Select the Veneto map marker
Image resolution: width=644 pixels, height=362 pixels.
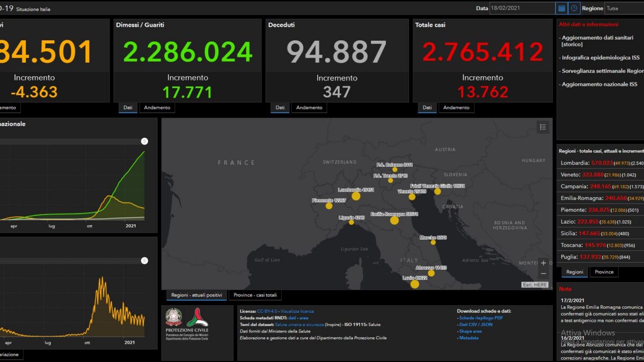412,197
